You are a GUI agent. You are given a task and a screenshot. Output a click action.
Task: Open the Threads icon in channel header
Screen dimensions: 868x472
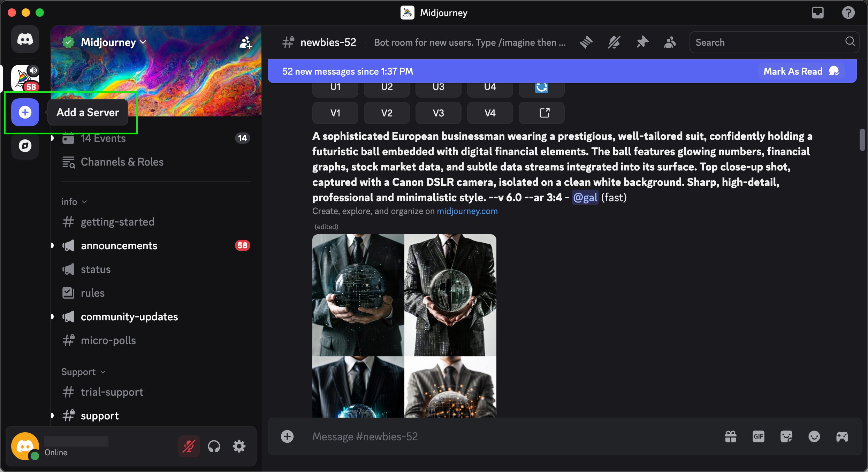tap(586, 43)
